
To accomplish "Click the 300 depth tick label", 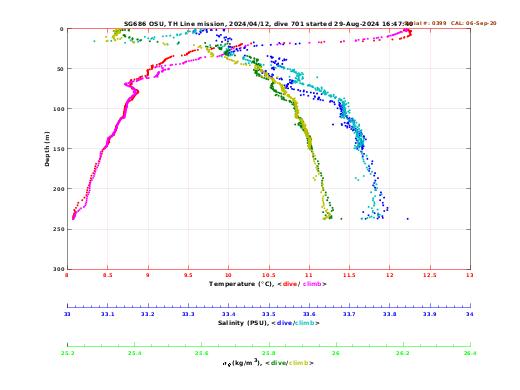I will [59, 269].
